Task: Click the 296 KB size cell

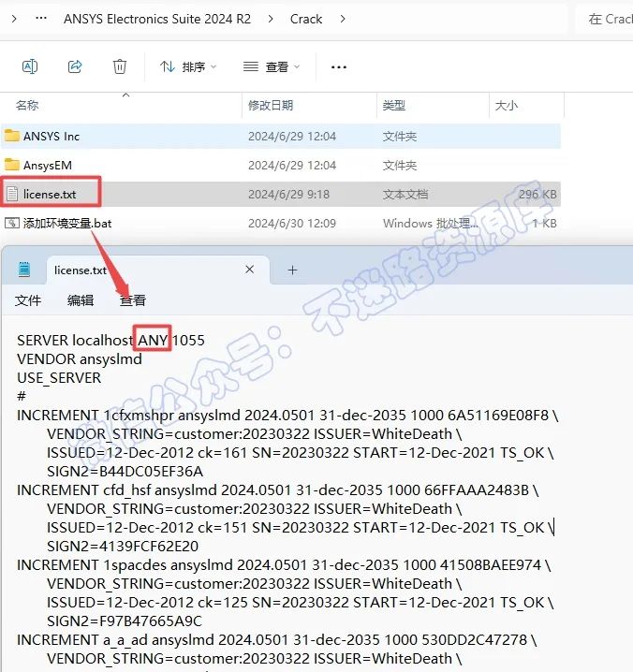Action: 537,194
